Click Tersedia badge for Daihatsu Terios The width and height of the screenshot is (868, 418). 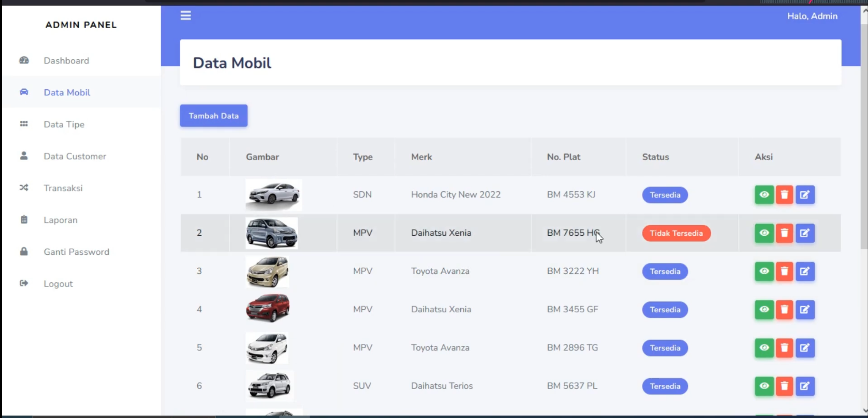click(665, 386)
